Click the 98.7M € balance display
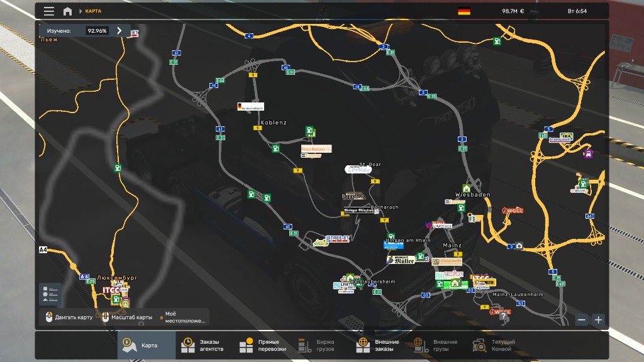Image resolution: width=644 pixels, height=362 pixels. click(513, 11)
